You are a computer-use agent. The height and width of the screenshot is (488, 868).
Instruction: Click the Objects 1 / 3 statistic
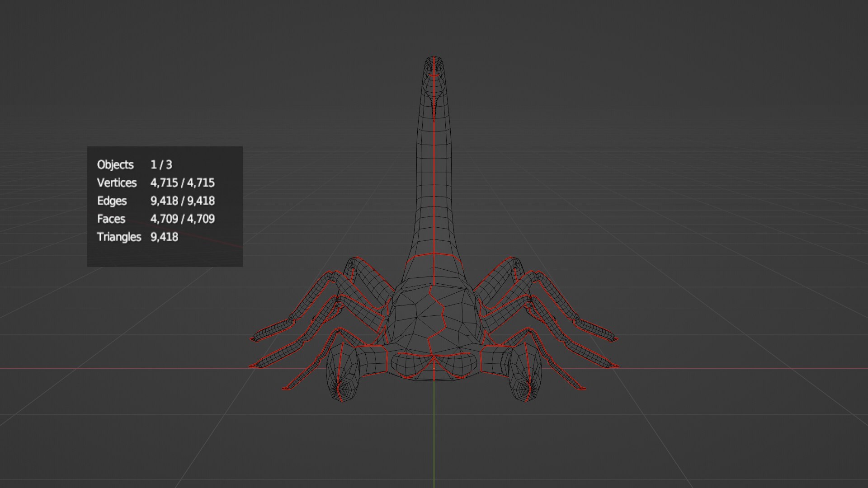[x=134, y=165]
